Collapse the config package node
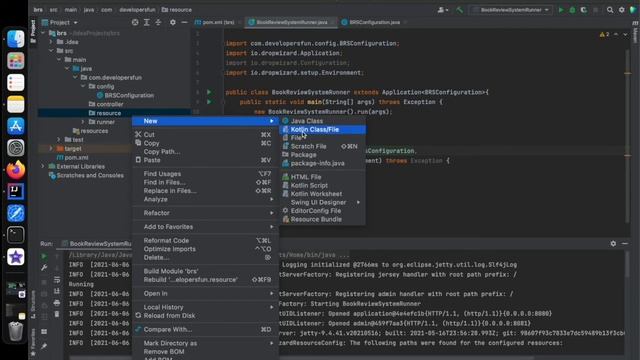The width and height of the screenshot is (640, 360). pyautogui.click(x=83, y=87)
